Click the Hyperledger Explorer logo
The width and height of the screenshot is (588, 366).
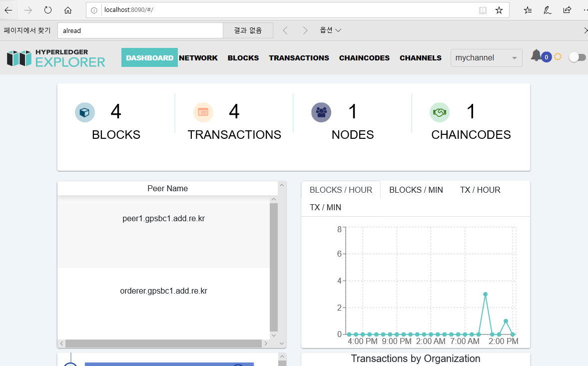(x=55, y=58)
